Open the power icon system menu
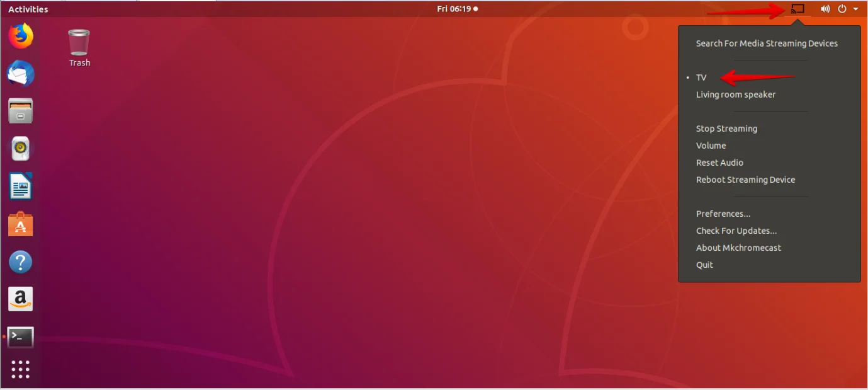868x390 pixels. point(842,9)
